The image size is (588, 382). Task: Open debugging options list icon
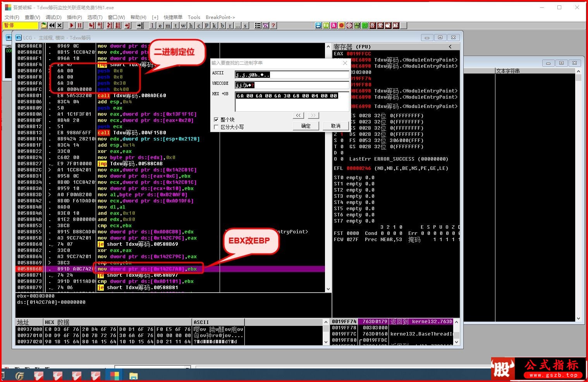pyautogui.click(x=258, y=26)
